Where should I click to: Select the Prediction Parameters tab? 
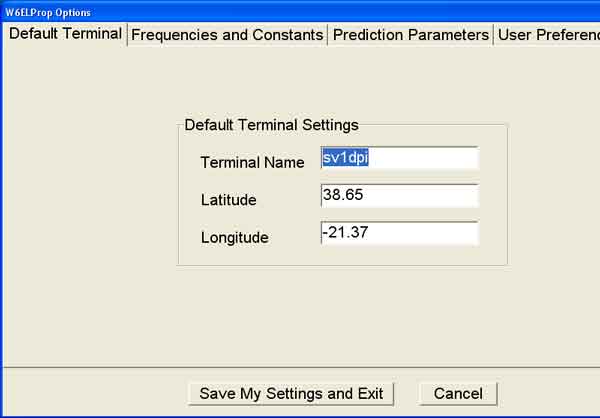tap(410, 35)
